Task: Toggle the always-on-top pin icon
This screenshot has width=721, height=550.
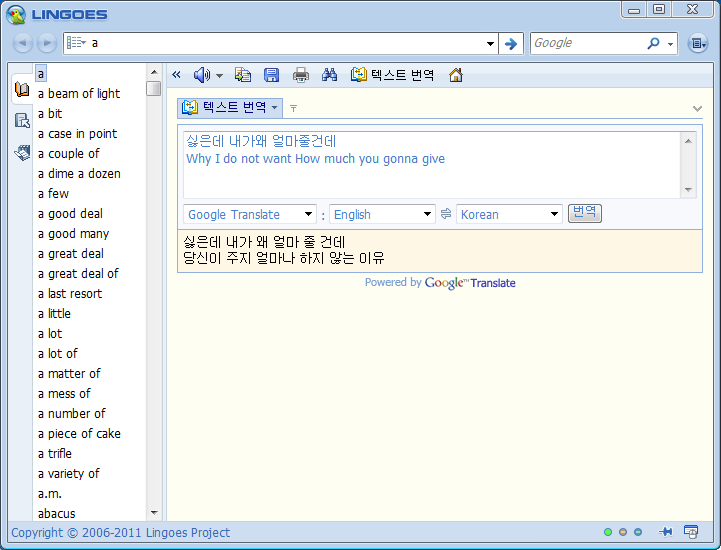Action: coord(666,532)
